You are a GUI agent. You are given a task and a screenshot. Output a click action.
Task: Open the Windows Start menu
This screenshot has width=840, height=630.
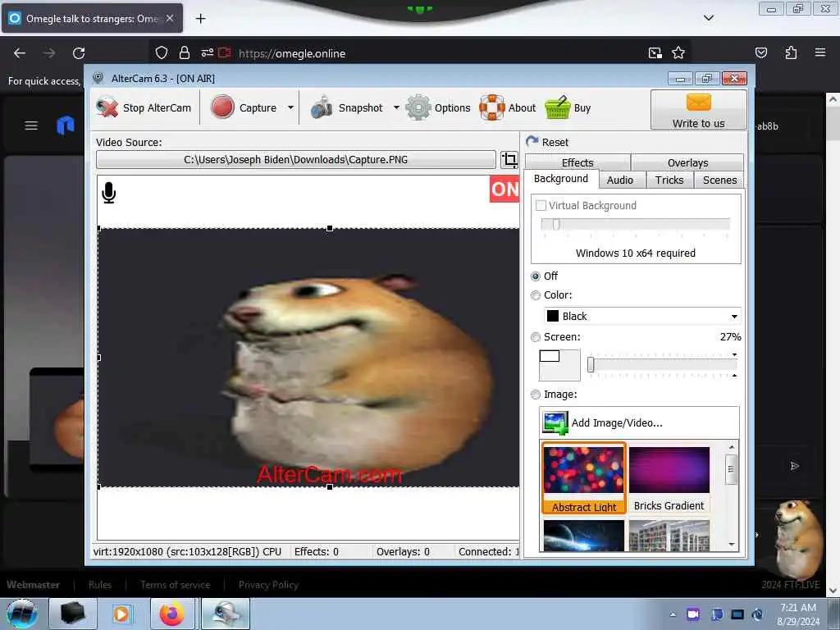click(x=21, y=614)
